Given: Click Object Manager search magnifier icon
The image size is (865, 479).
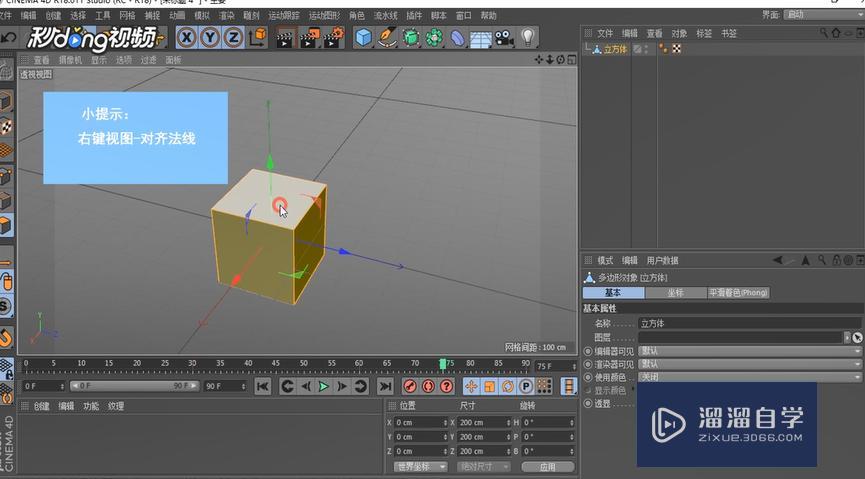Looking at the screenshot, I should pos(824,33).
